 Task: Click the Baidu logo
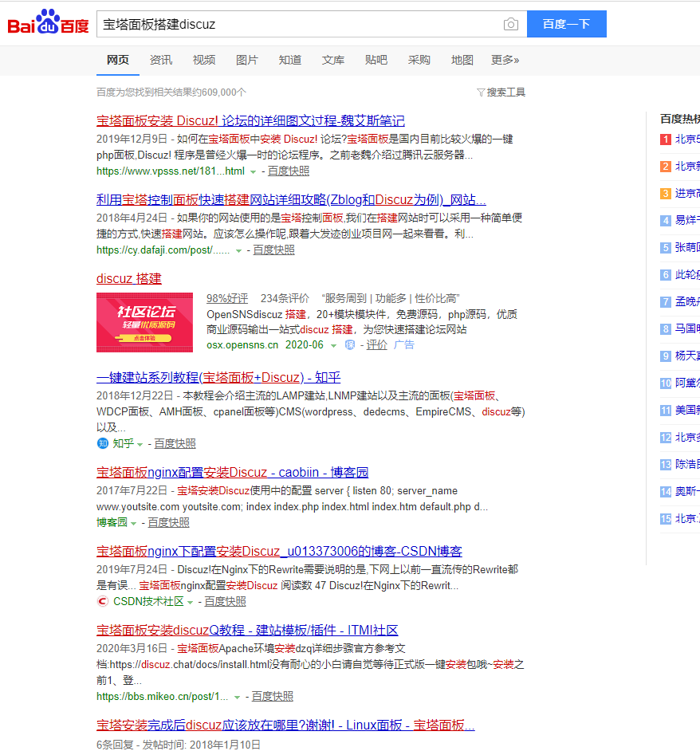(x=48, y=22)
